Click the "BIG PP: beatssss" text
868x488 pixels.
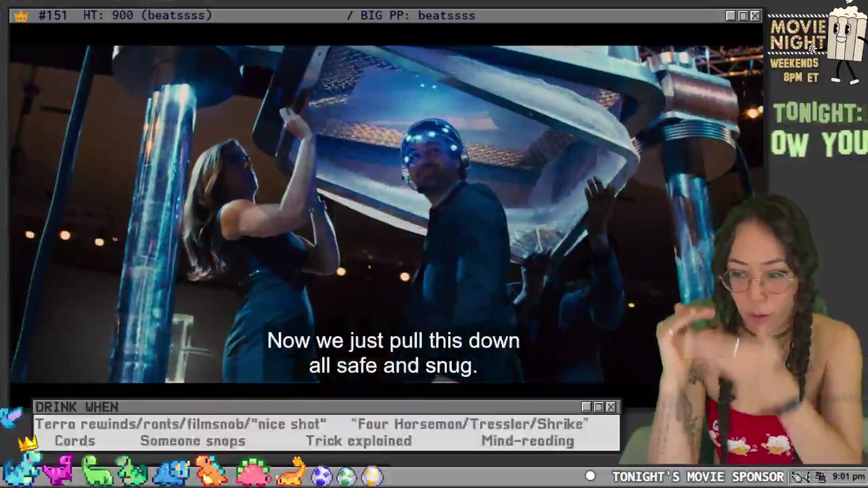coord(418,15)
